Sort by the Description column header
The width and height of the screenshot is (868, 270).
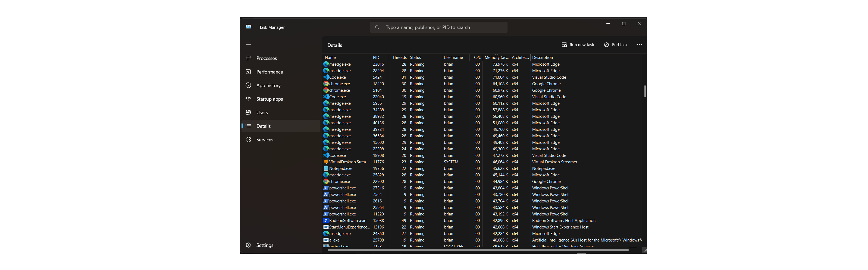(x=586, y=57)
